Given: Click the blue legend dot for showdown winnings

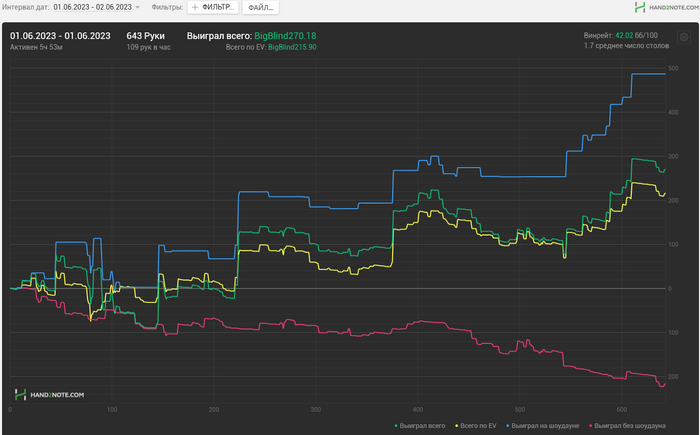Looking at the screenshot, I should point(508,426).
